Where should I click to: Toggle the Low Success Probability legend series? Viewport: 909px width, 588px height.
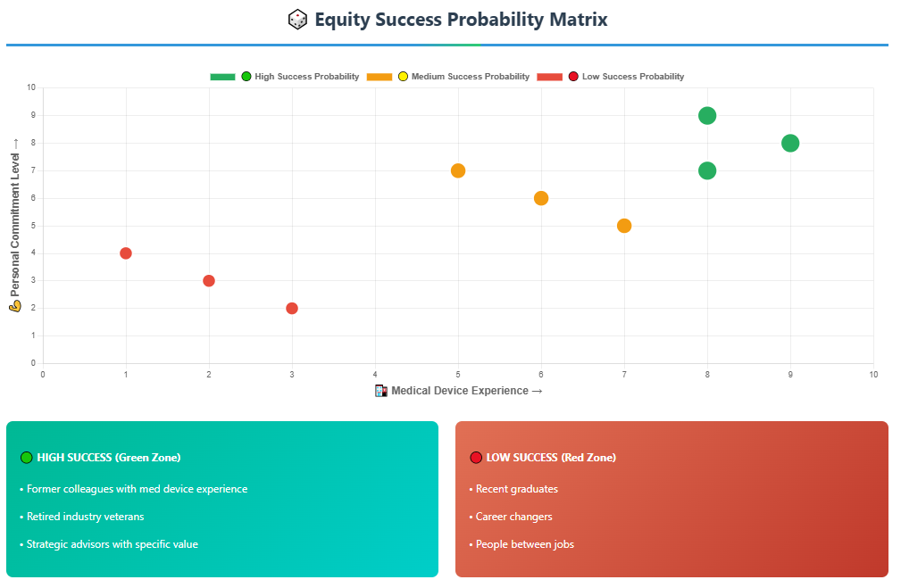[611, 77]
